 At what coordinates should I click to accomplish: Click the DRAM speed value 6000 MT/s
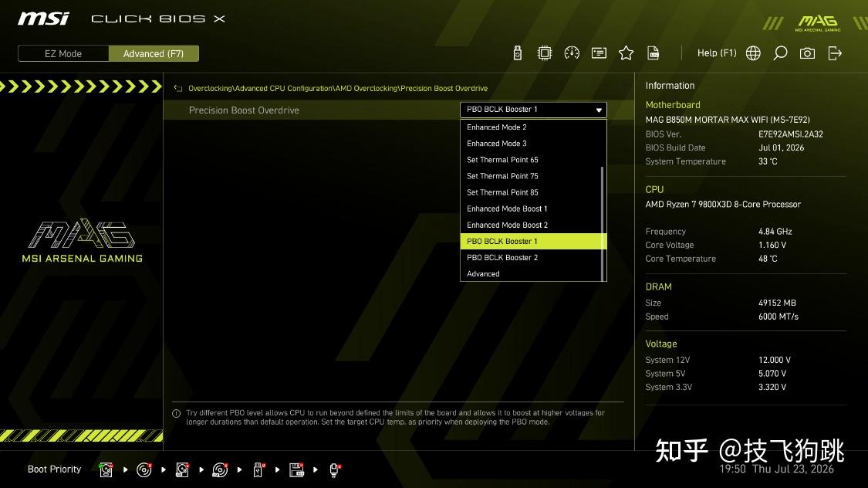(778, 317)
